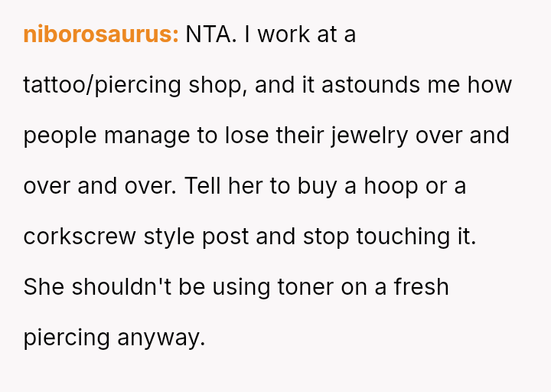Click the word anyway
Screen dimensions: 551x392
pos(161,338)
